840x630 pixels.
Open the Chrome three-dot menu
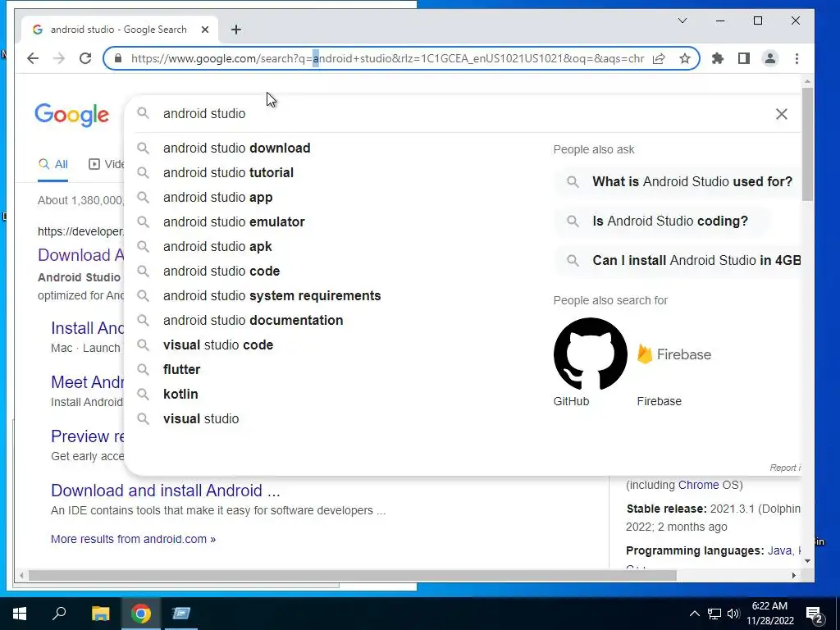tap(797, 58)
